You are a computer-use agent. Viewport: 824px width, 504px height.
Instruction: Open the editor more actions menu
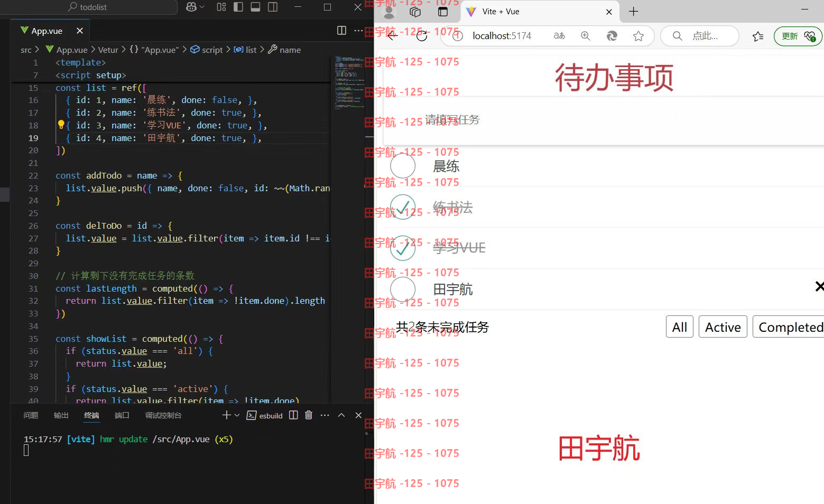click(x=358, y=30)
